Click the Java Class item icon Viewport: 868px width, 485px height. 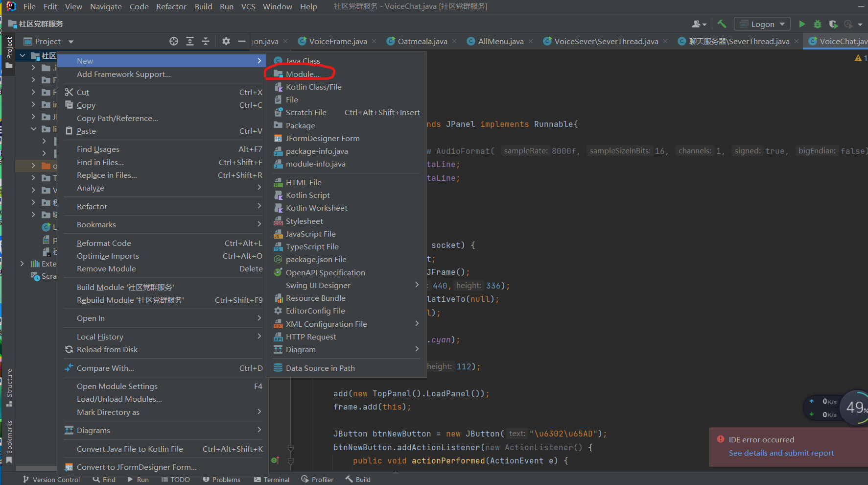[x=278, y=61]
